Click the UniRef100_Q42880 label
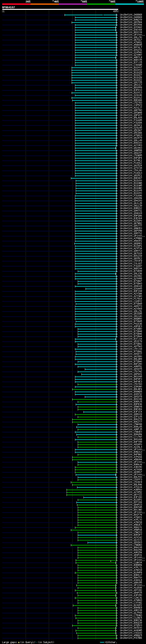The height and width of the screenshot is (644, 146). [131, 356]
